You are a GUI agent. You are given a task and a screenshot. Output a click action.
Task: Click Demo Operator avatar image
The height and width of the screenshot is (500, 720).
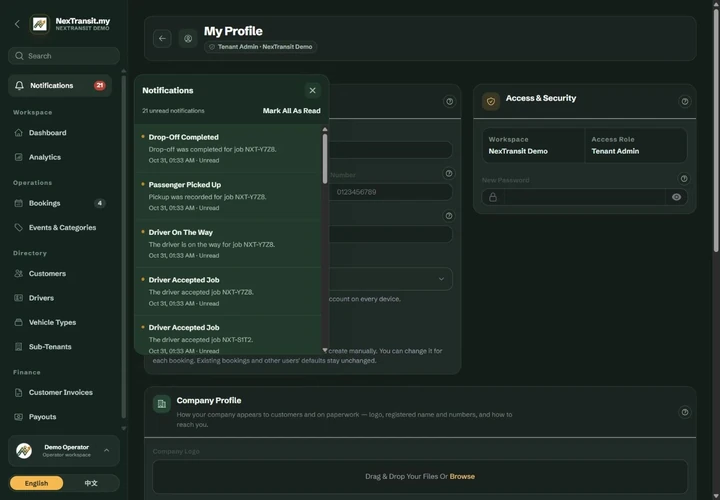(x=24, y=451)
